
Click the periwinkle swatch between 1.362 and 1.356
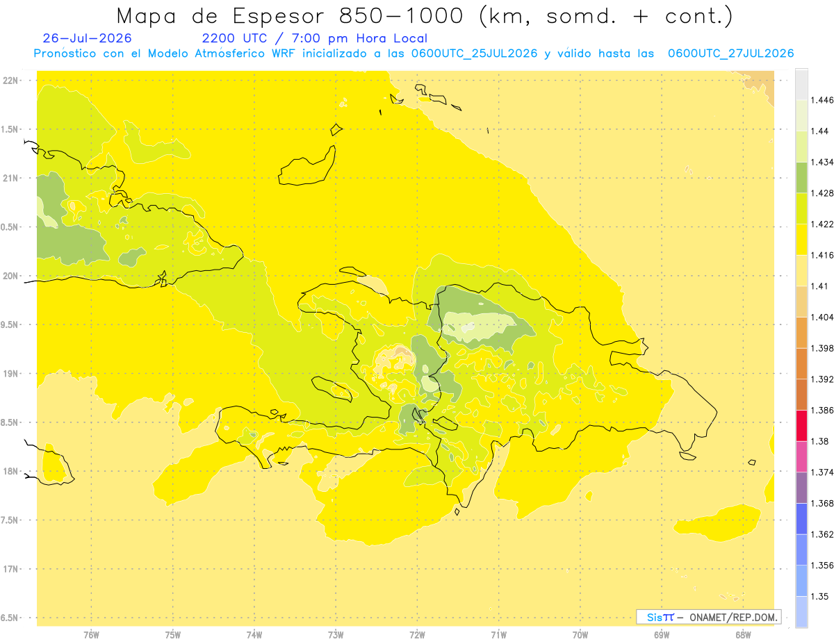(x=801, y=550)
